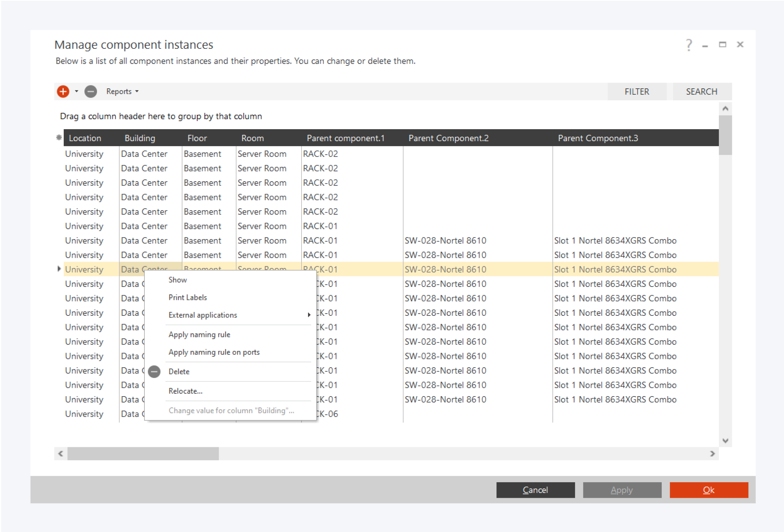Select Relocate... in the context menu

[185, 391]
